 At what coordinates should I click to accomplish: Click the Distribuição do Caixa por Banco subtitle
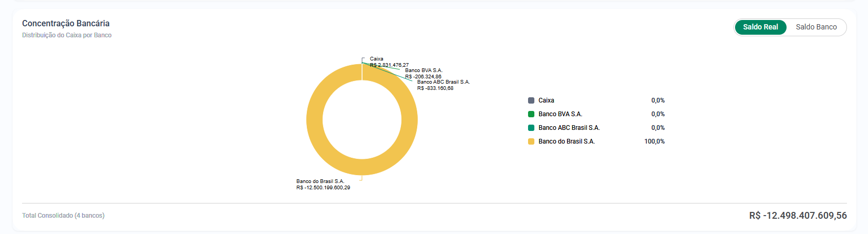[67, 35]
